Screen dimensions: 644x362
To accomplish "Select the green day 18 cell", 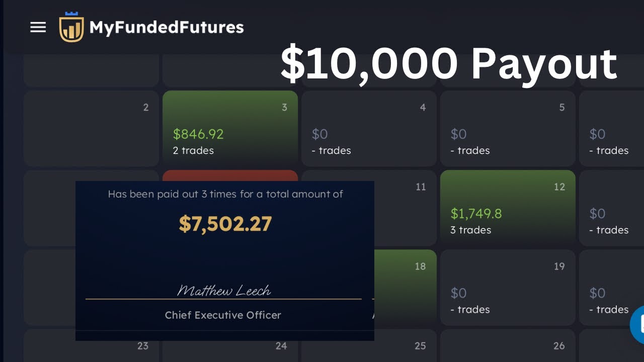I will point(405,287).
